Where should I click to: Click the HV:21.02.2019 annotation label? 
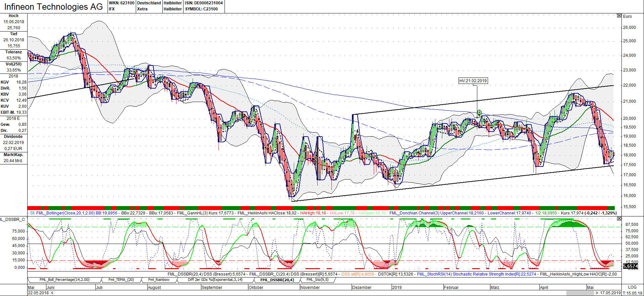[473, 81]
